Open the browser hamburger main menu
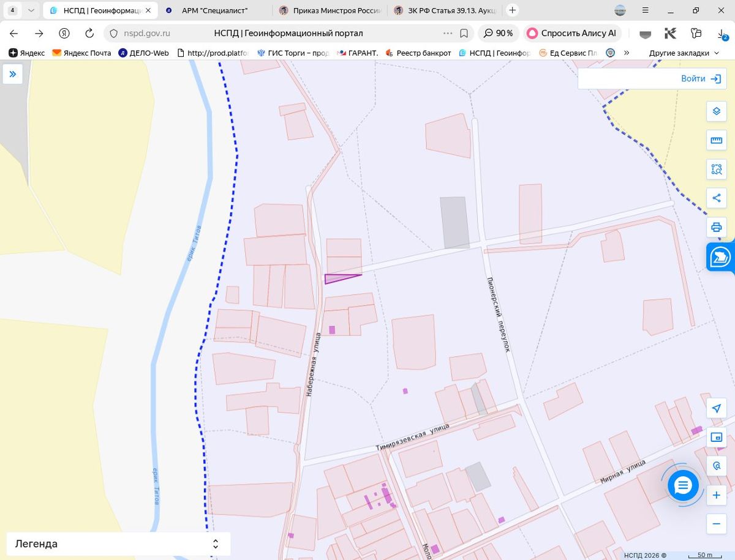 pos(644,10)
